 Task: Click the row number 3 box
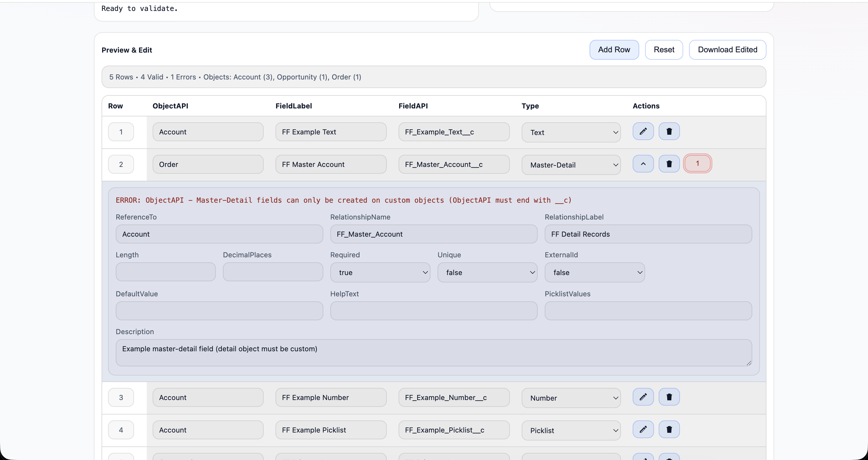pyautogui.click(x=121, y=397)
